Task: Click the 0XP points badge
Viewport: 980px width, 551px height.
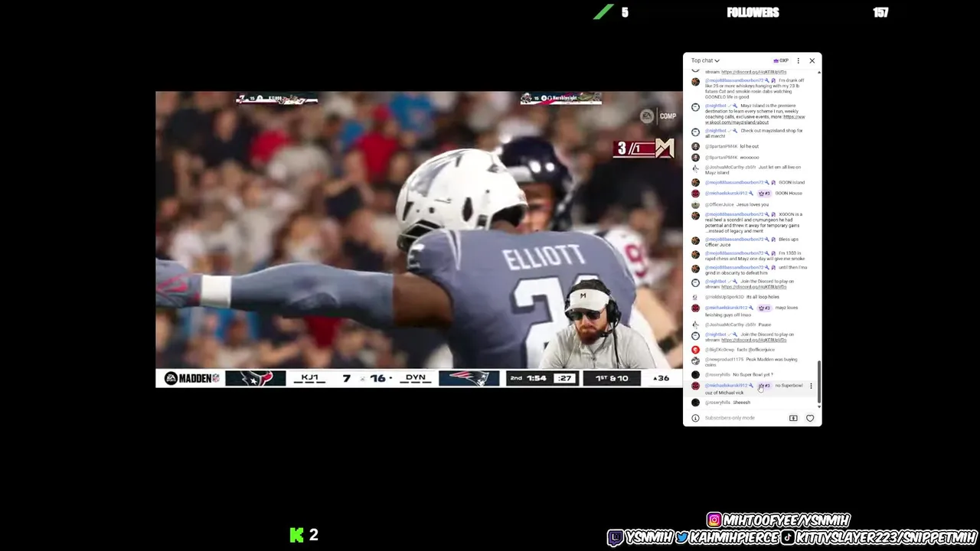Action: tap(781, 60)
